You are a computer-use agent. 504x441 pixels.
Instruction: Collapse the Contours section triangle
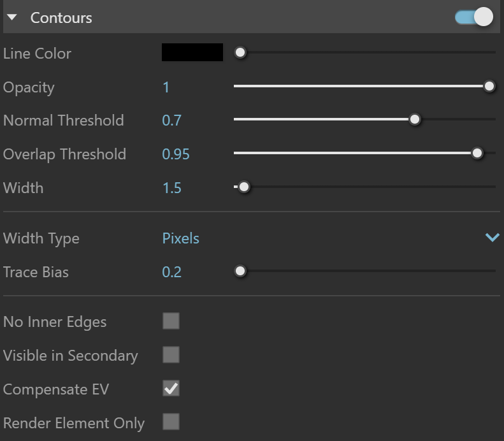tap(12, 17)
